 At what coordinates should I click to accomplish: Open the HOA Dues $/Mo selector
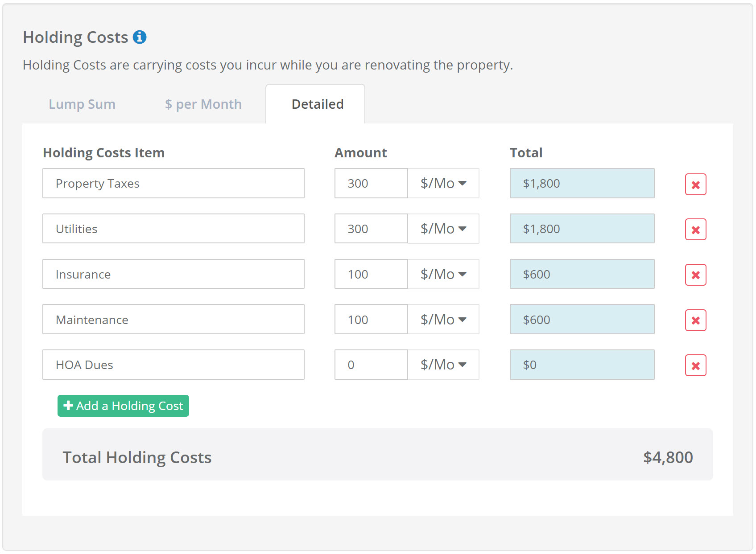pyautogui.click(x=443, y=365)
